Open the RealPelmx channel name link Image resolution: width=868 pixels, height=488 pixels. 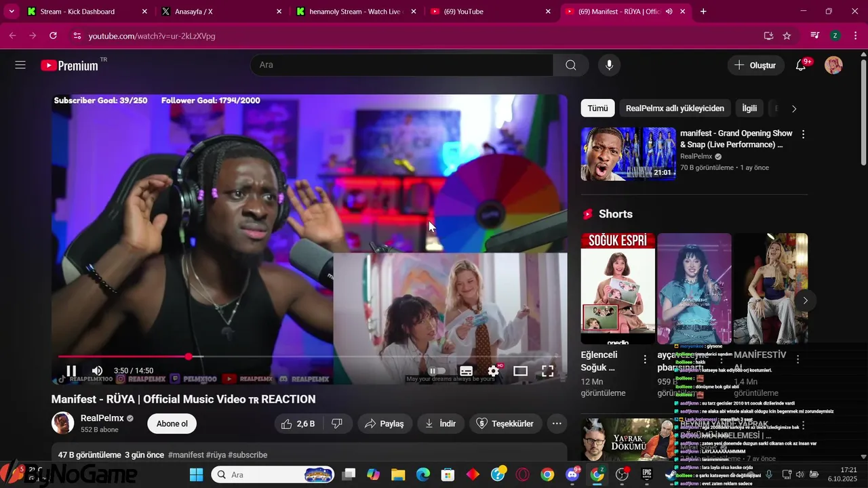[x=102, y=418]
